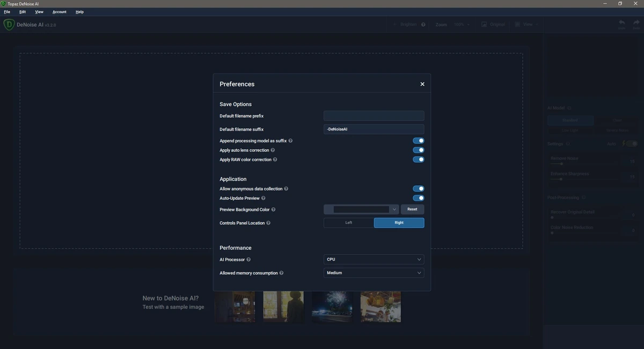This screenshot has width=644, height=349.
Task: Select the Low Light AI model button
Action: [x=570, y=130]
